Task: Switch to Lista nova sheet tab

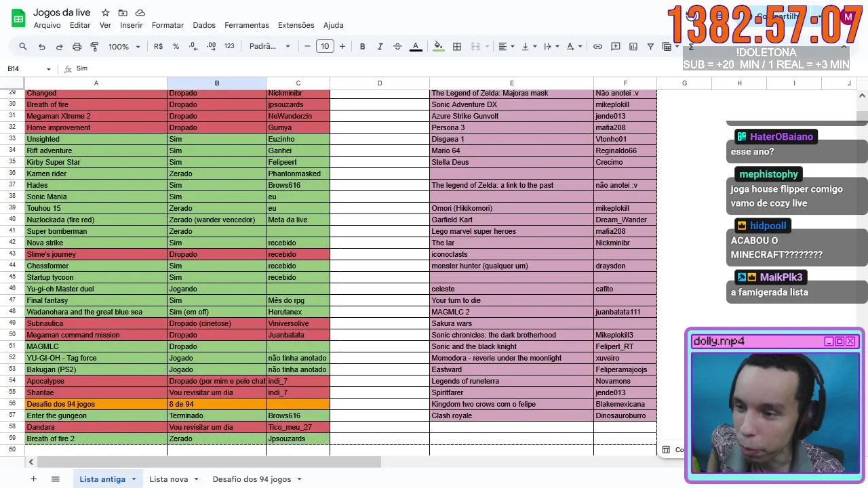Action: point(169,479)
